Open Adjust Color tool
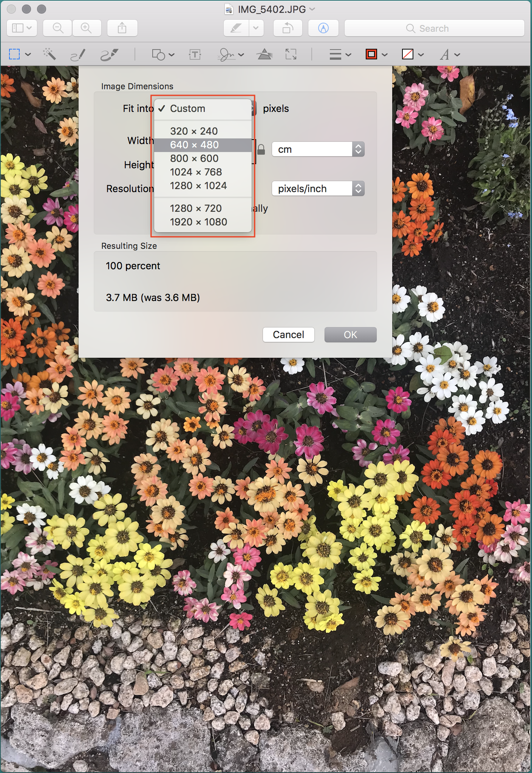Image resolution: width=532 pixels, height=773 pixels. pos(264,54)
